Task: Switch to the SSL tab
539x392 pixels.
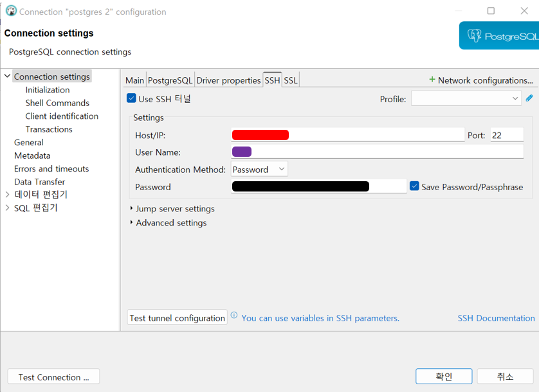Action: (291, 80)
